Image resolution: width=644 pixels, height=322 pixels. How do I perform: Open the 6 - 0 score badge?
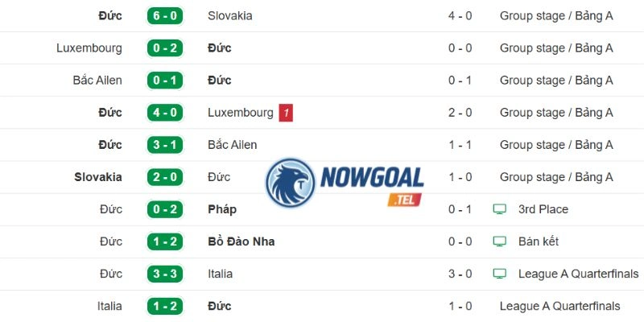click(165, 16)
